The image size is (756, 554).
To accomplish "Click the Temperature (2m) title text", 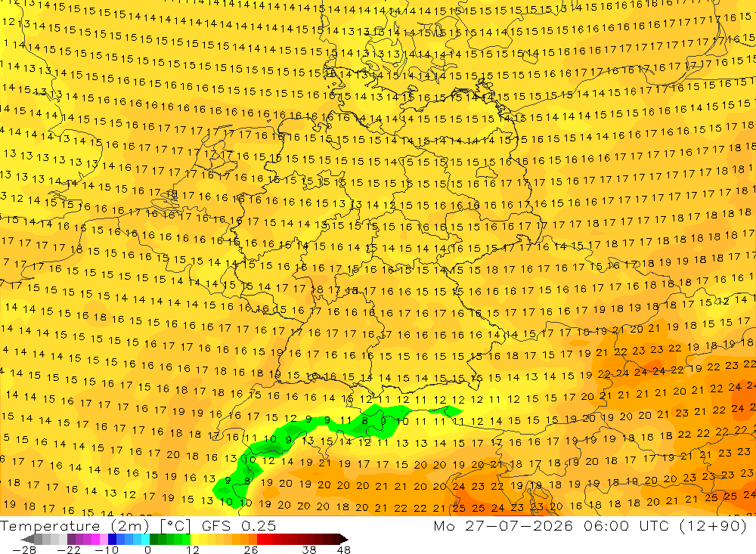I will coord(75,526).
